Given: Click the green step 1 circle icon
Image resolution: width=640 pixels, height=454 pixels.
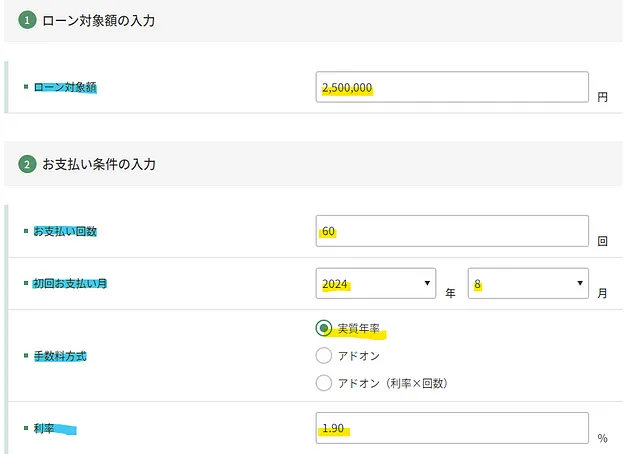Looking at the screenshot, I should [27, 20].
